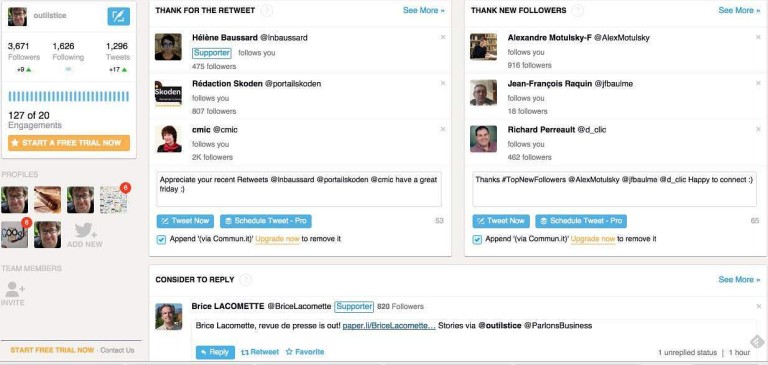Open help icon beside Thank for the Retweet

[266, 10]
